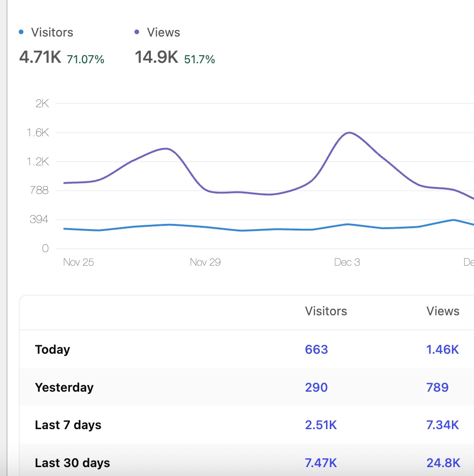Image resolution: width=474 pixels, height=476 pixels.
Task: Click the 71.07% visitors change percentage
Action: (86, 59)
